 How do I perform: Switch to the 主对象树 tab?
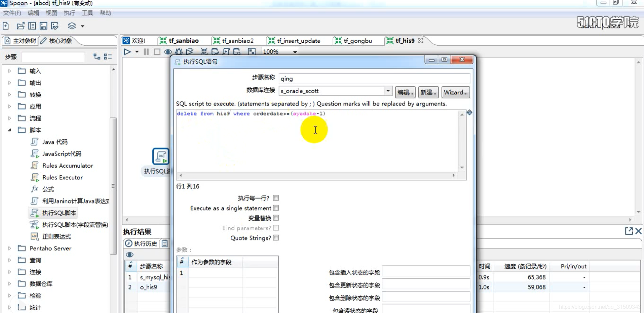[20, 41]
